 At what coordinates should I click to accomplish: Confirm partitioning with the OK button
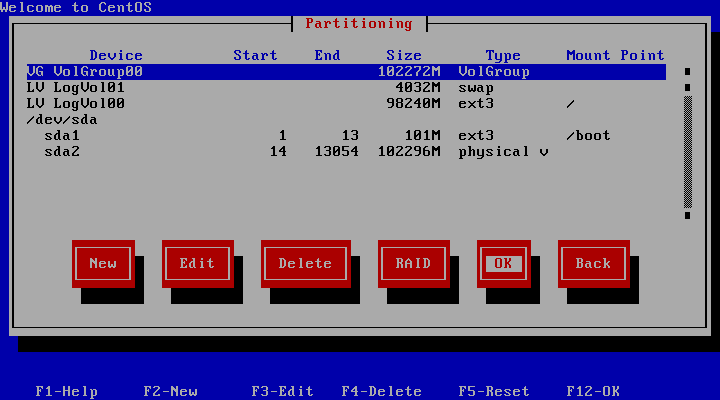coord(503,263)
